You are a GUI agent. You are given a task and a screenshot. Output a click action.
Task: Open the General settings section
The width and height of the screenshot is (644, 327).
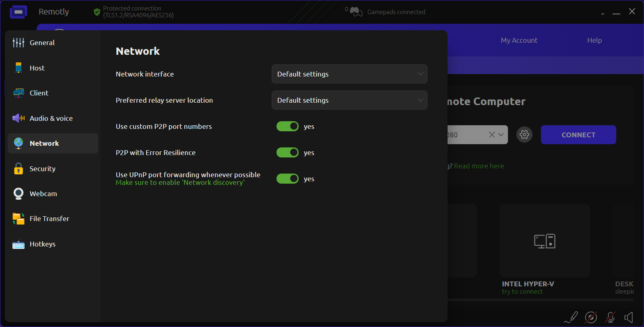coord(42,43)
